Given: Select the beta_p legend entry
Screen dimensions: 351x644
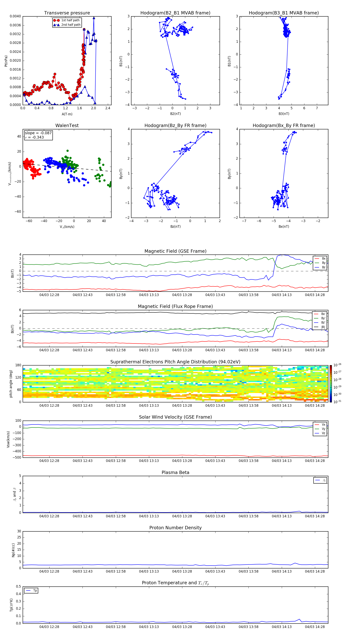Looking at the screenshot, I should point(320,480).
